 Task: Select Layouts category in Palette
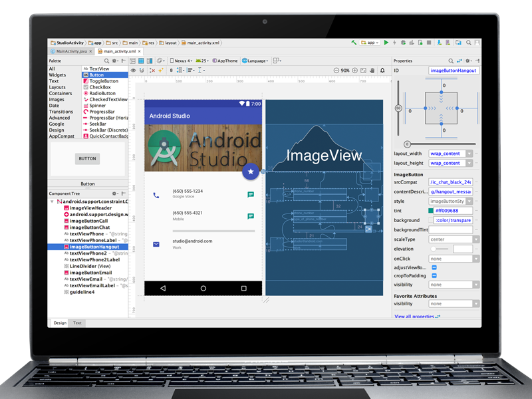[57, 87]
